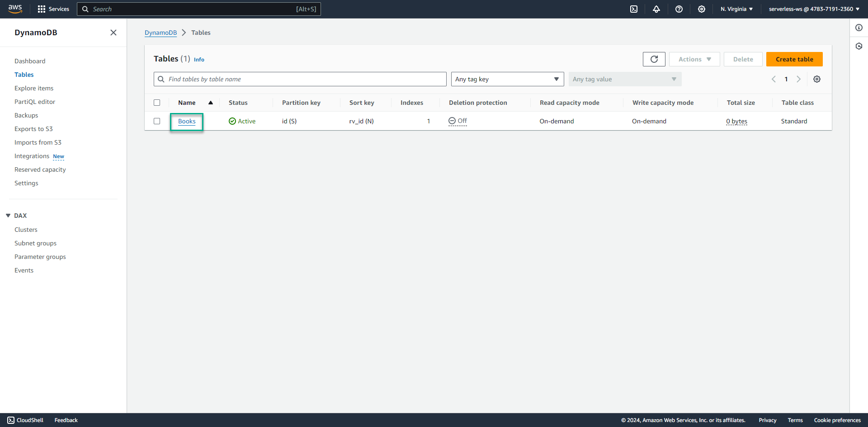Focus the top AWS search box
The width and height of the screenshot is (868, 427).
click(199, 9)
